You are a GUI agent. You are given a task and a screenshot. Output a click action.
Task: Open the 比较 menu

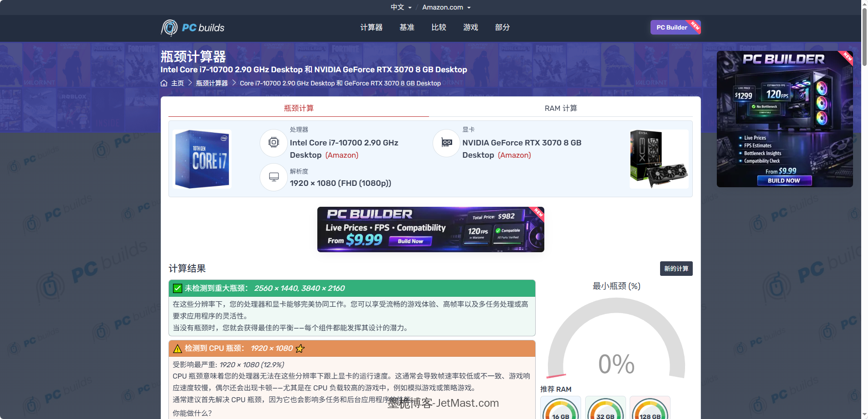pyautogui.click(x=439, y=28)
